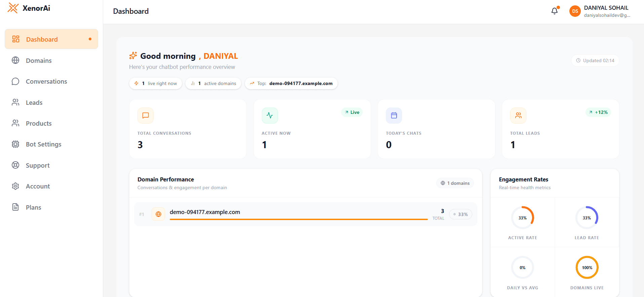The width and height of the screenshot is (644, 297).
Task: Click the orange domain performance progress bar
Action: click(x=298, y=219)
